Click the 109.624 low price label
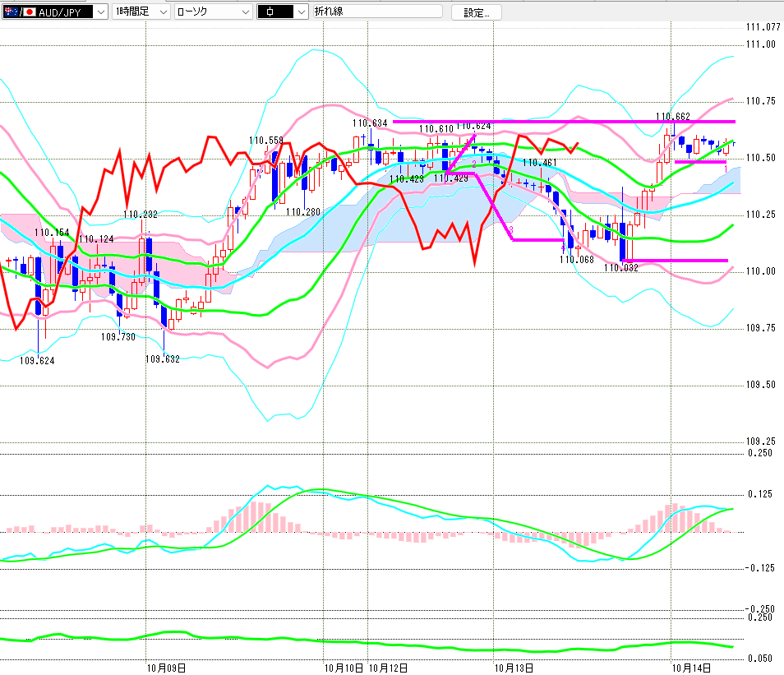The width and height of the screenshot is (784, 675). (x=37, y=361)
